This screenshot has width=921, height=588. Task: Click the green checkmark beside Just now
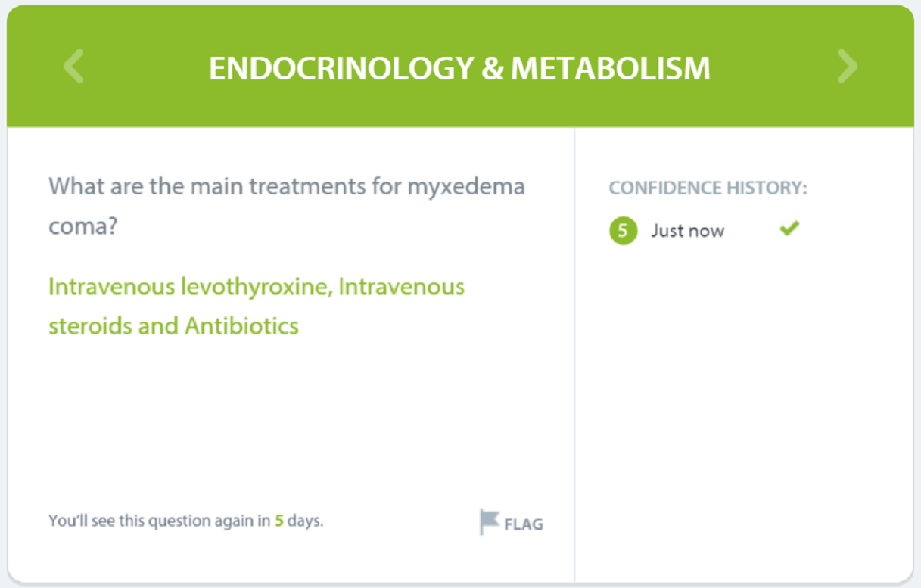(x=789, y=228)
